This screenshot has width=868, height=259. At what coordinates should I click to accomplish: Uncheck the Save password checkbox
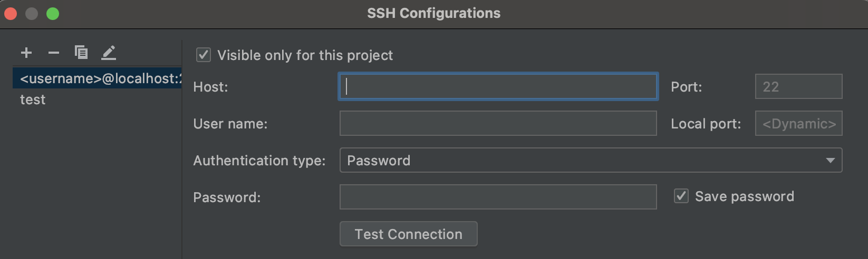(681, 196)
